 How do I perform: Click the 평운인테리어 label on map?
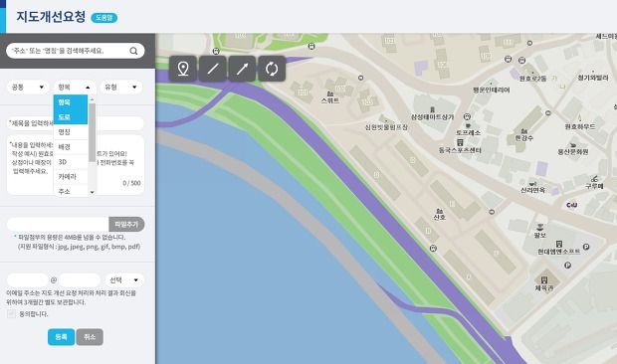pyautogui.click(x=491, y=91)
